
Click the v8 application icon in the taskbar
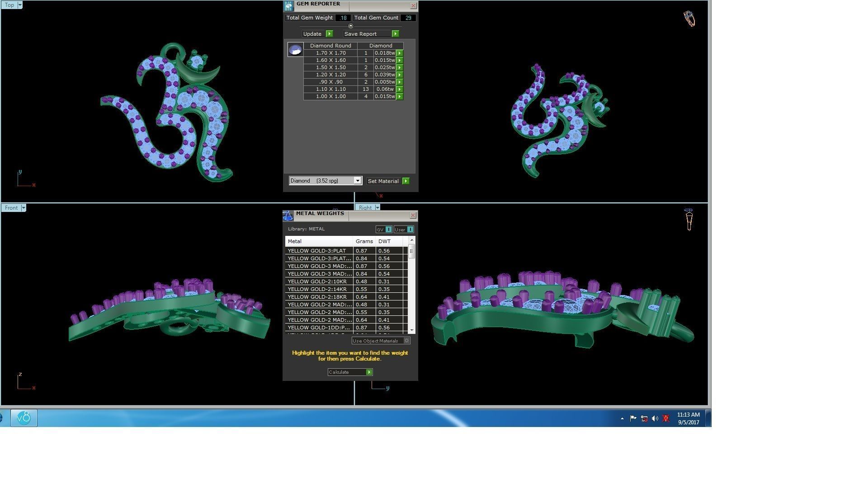click(24, 418)
